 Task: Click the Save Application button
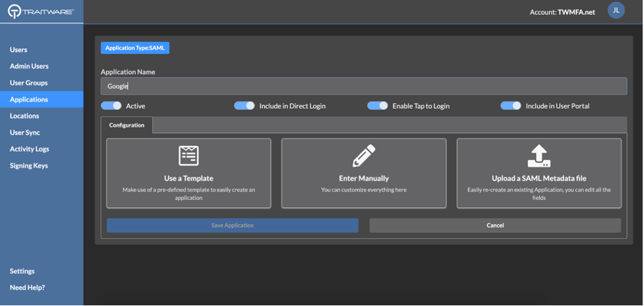(233, 225)
